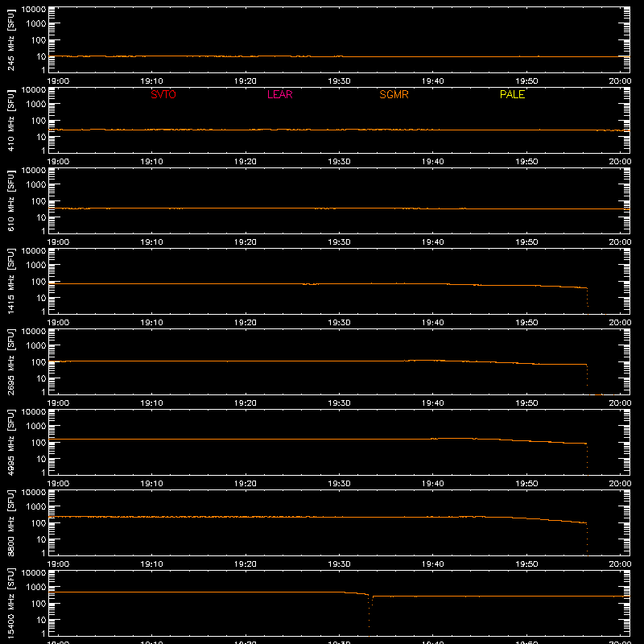The width and height of the screenshot is (644, 644).
Task: Select the 245 MHz [SFU] axis title
Action: 11,39
